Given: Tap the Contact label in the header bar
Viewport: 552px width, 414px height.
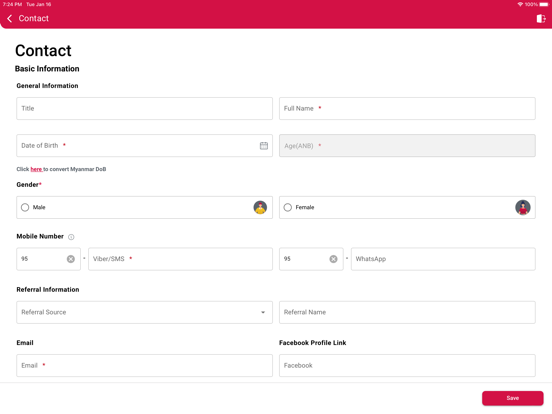Looking at the screenshot, I should 33,18.
